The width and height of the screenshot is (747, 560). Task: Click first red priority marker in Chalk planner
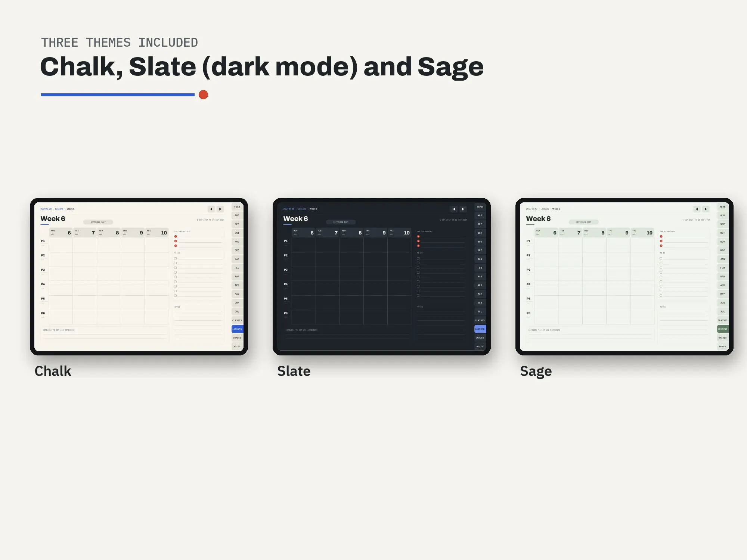[176, 236]
